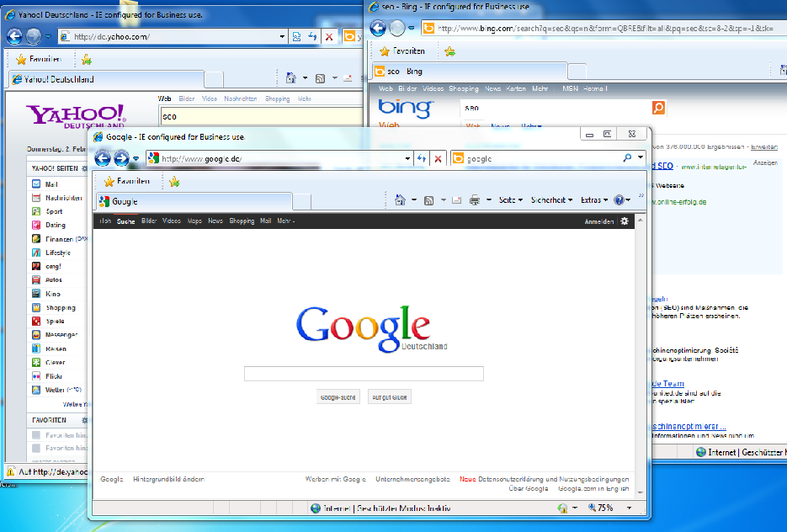Open Favoriten in the Google window
The width and height of the screenshot is (787, 532).
[x=127, y=181]
